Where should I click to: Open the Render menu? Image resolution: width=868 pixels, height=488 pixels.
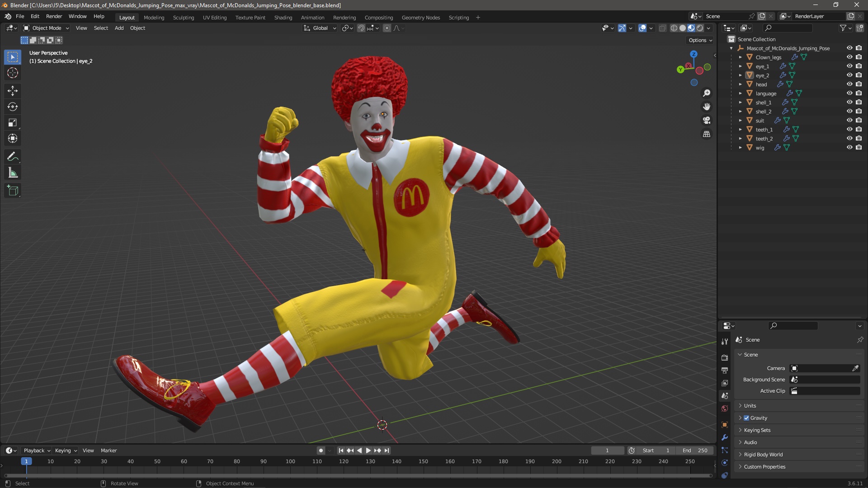pyautogui.click(x=54, y=16)
